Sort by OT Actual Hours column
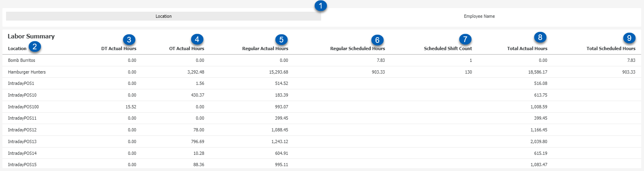This screenshot has width=644, height=171. (x=187, y=49)
